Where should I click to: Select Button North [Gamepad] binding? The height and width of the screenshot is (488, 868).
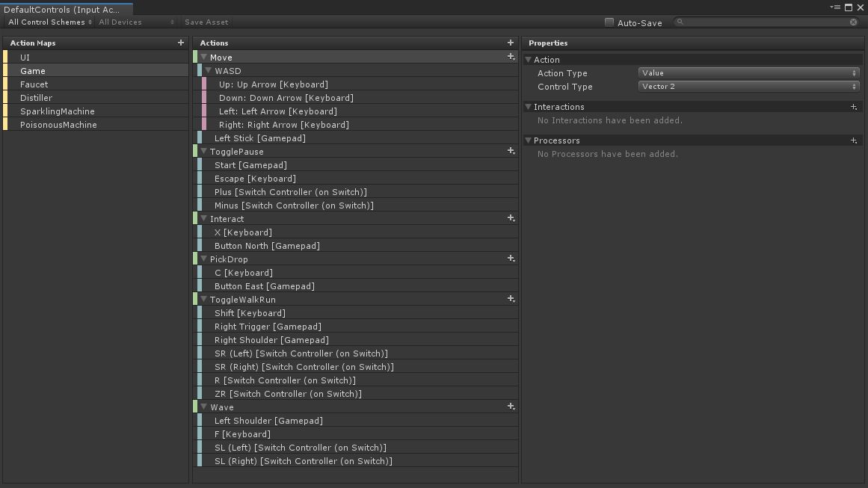[357, 246]
